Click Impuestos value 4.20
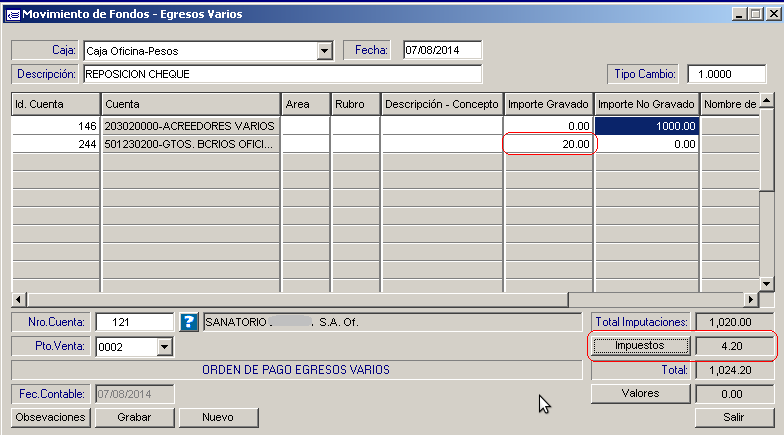Viewport: 784px width, 435px height. [x=734, y=346]
